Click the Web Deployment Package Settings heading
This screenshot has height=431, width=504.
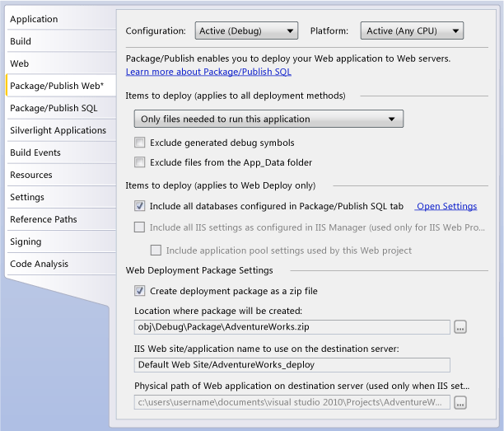[199, 270]
